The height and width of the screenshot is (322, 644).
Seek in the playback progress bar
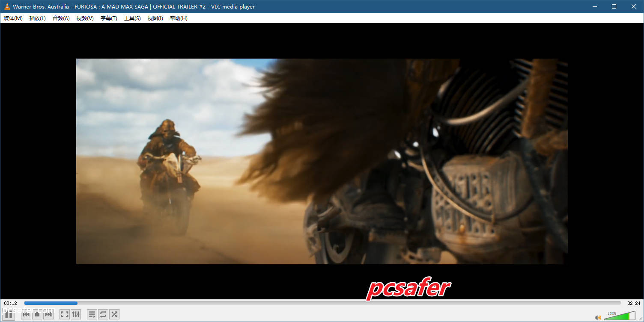322,303
